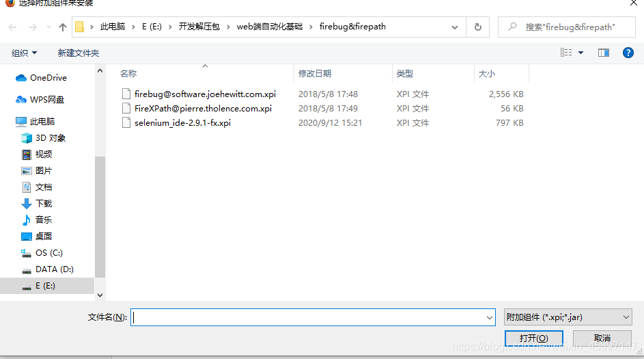Sort by 大小 column header
644x359 pixels.
[487, 74]
